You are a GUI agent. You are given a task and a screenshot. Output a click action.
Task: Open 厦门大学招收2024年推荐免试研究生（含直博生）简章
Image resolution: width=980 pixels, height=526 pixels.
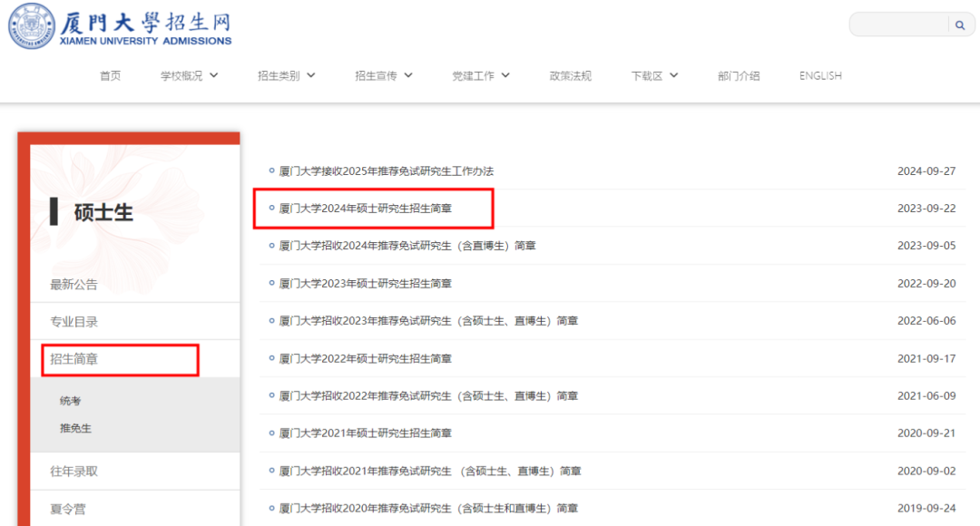(x=407, y=246)
